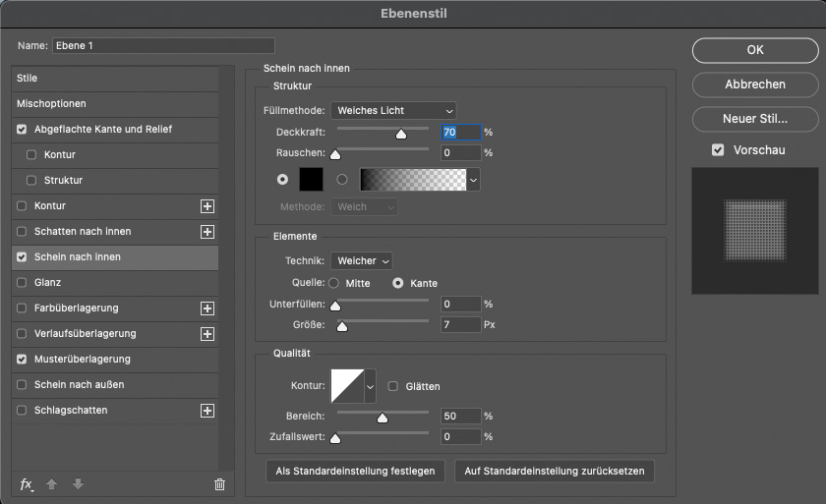Screen dimensions: 826x504
Task: Click the fx effects menu icon
Action: click(x=27, y=484)
